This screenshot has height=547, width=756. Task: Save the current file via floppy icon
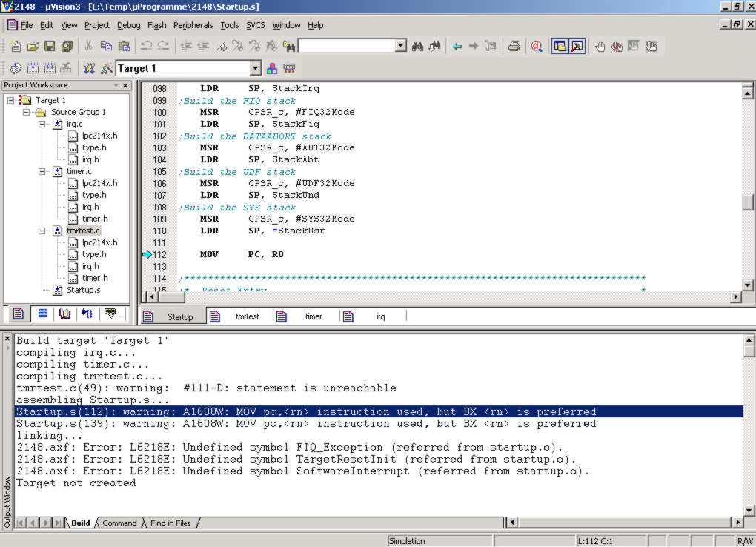49,46
